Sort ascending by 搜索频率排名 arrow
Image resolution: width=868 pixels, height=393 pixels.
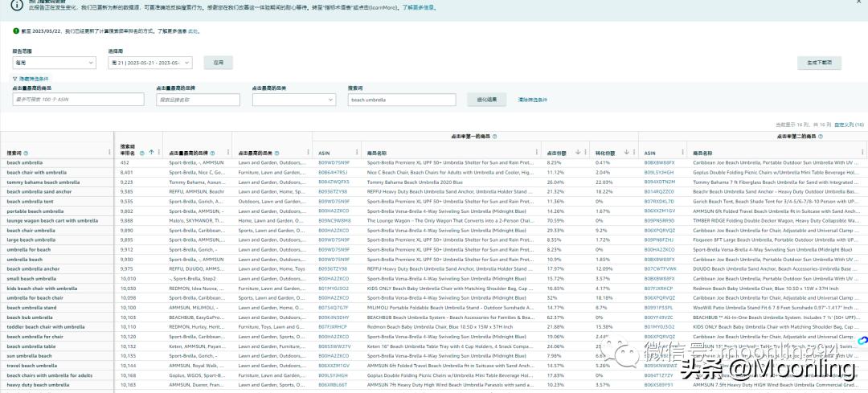151,152
